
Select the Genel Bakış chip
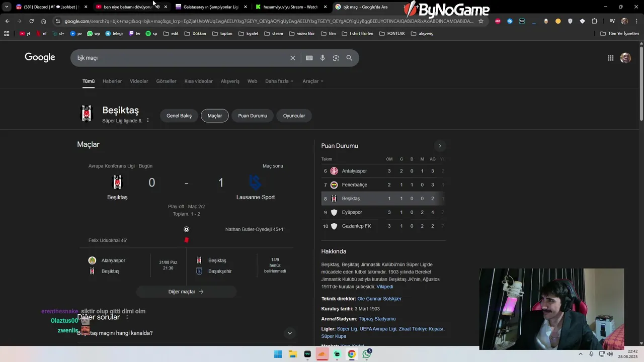(x=179, y=116)
